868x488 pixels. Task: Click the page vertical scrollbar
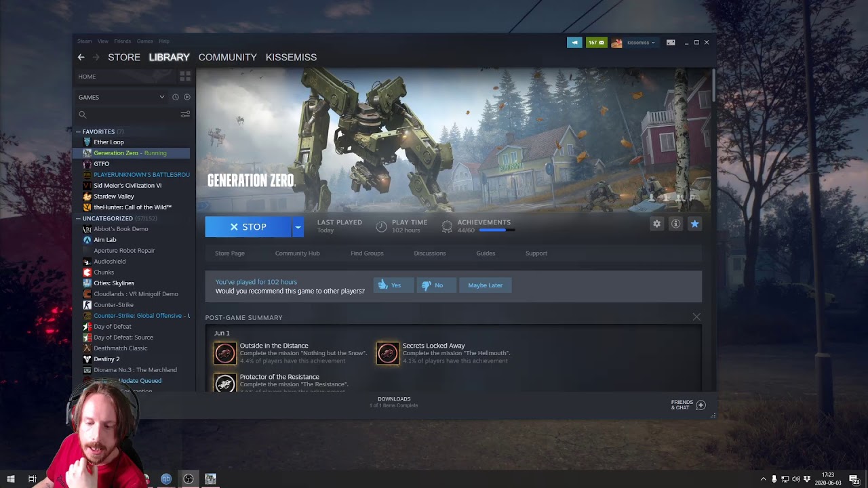tap(713, 85)
